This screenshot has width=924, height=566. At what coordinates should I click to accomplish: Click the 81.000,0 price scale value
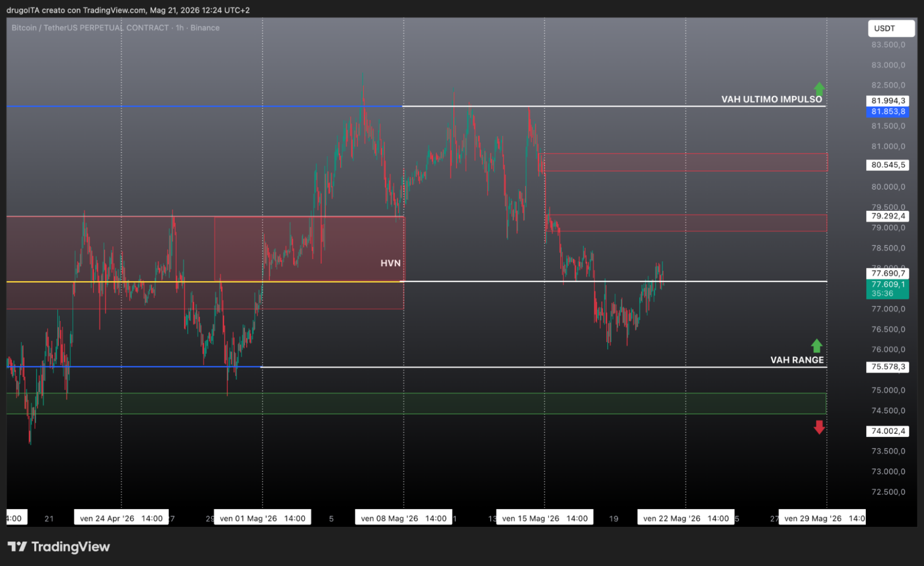[888, 146]
